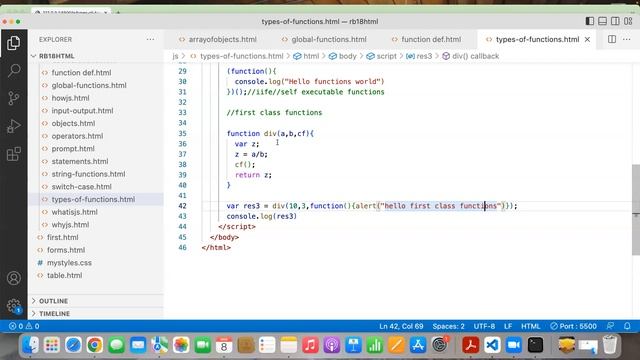Open the Extensions view
The height and width of the screenshot is (360, 640).
tap(13, 154)
